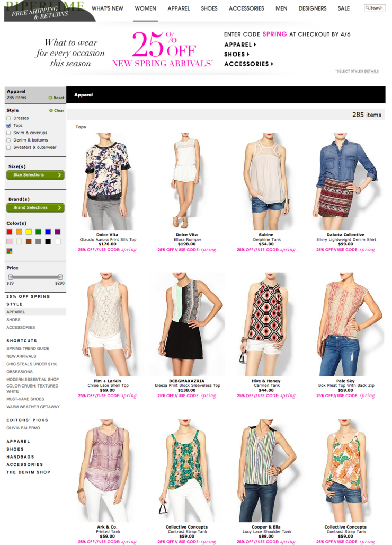The height and width of the screenshot is (545, 392).
Task: Open the OBSESSIONS shortcut link
Action: (x=20, y=372)
